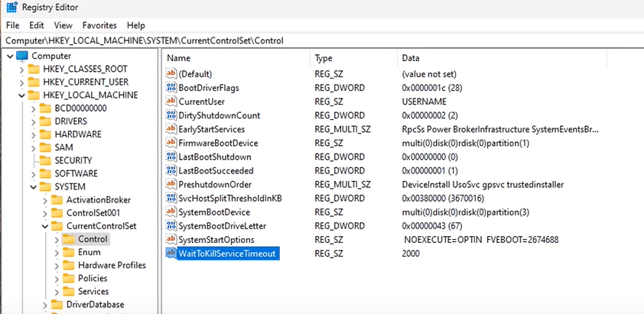Click the EarlyStartServices multi-string value icon
Image resolution: width=644 pixels, height=314 pixels.
point(171,129)
